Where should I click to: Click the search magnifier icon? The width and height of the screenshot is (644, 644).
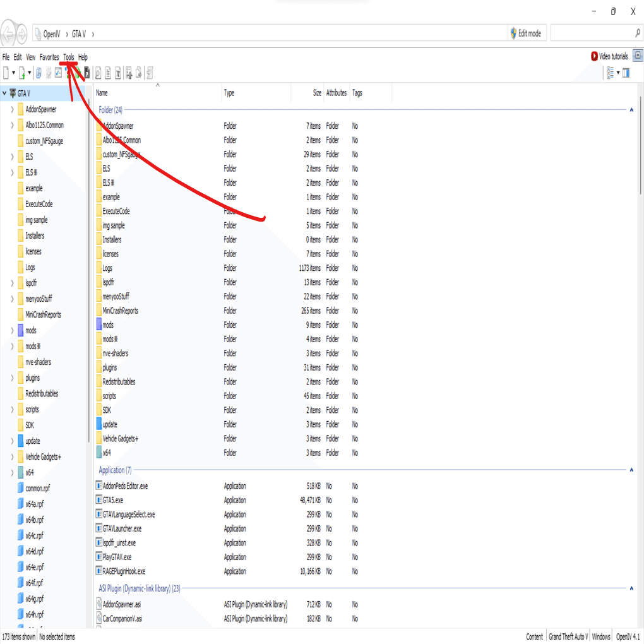[x=638, y=33]
